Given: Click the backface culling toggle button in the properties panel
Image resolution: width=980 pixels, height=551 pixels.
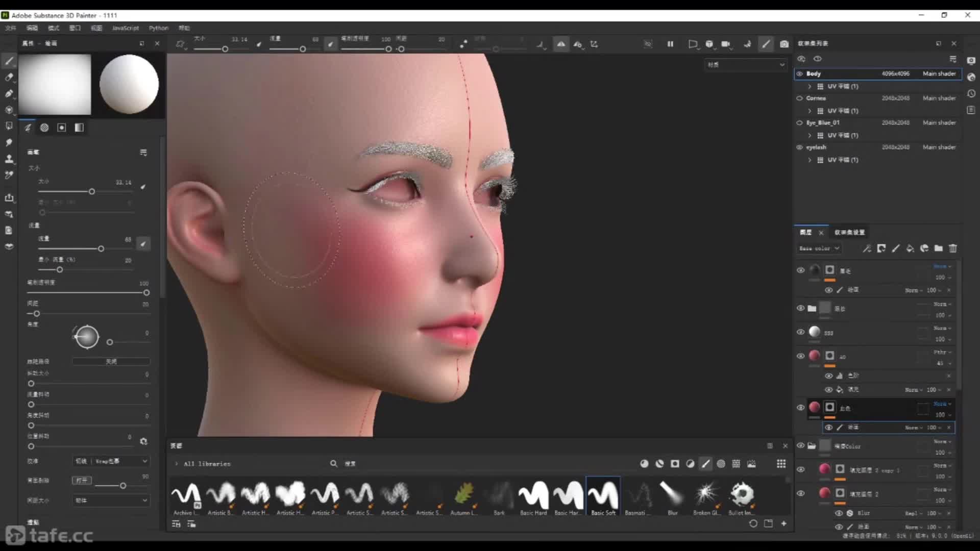Looking at the screenshot, I should coord(82,481).
